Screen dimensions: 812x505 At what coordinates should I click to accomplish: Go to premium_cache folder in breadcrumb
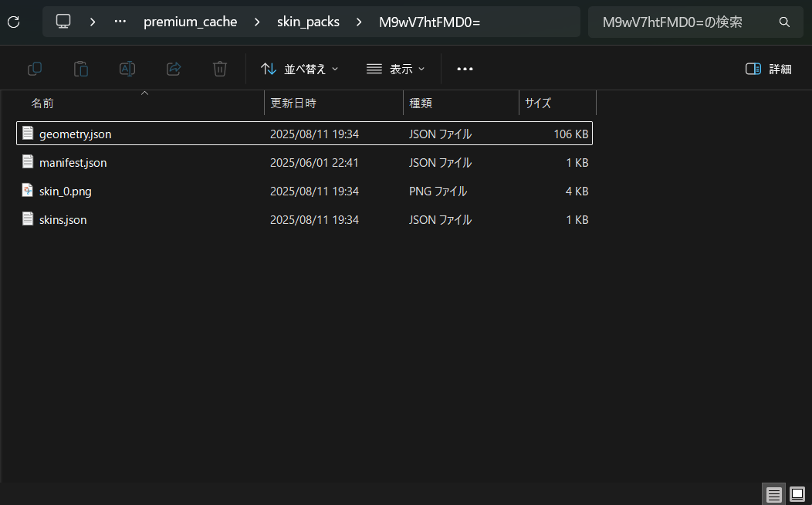190,22
